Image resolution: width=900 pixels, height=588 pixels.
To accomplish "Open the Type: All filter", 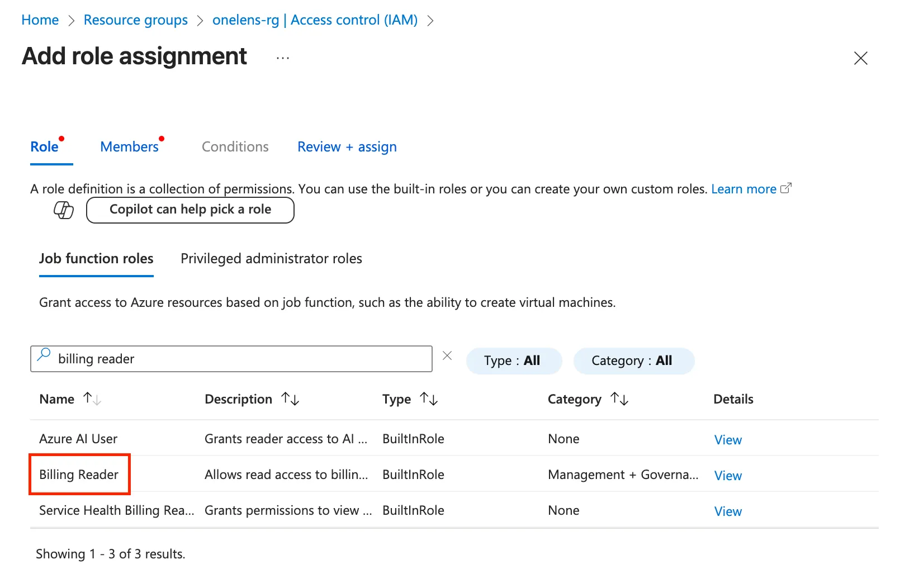I will point(513,361).
